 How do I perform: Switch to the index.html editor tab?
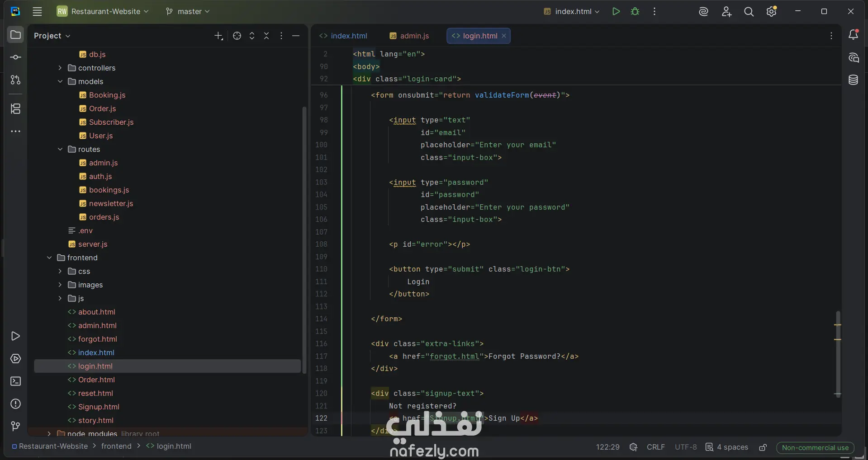(343, 36)
